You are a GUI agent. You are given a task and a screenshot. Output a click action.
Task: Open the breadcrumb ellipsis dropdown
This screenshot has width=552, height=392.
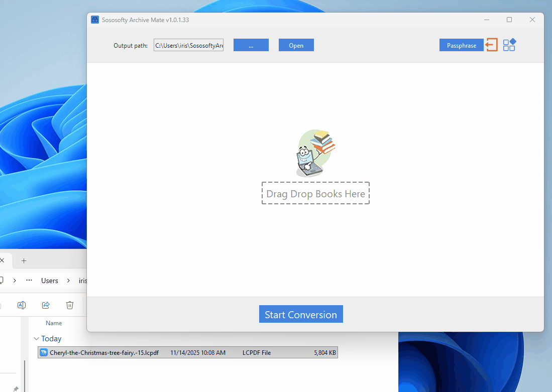tap(28, 280)
